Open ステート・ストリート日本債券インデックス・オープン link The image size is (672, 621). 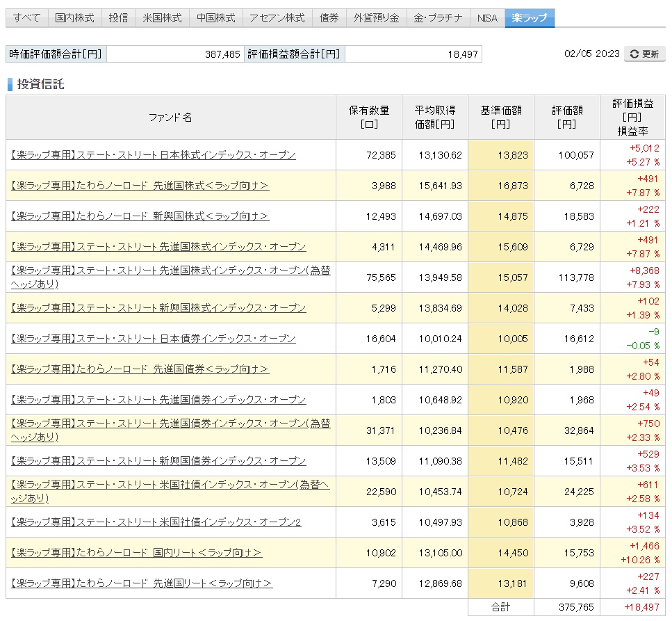154,339
